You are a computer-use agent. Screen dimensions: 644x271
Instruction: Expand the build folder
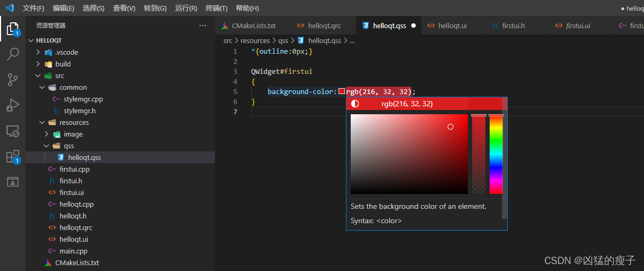coord(62,64)
